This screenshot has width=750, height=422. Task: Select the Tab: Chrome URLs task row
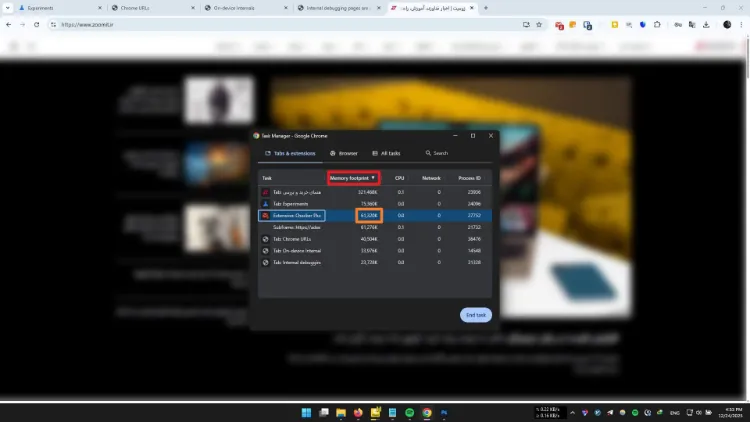375,239
